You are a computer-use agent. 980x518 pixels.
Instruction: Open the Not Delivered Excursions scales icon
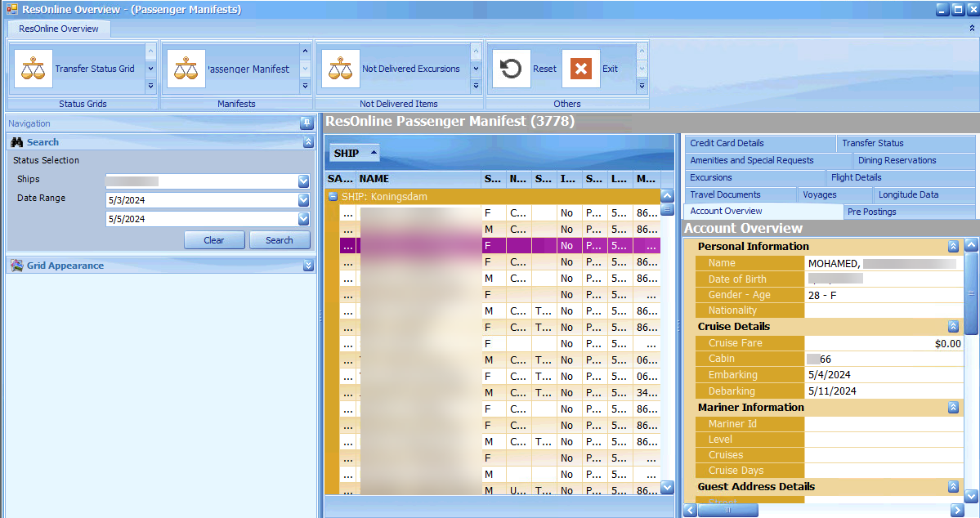pyautogui.click(x=341, y=69)
